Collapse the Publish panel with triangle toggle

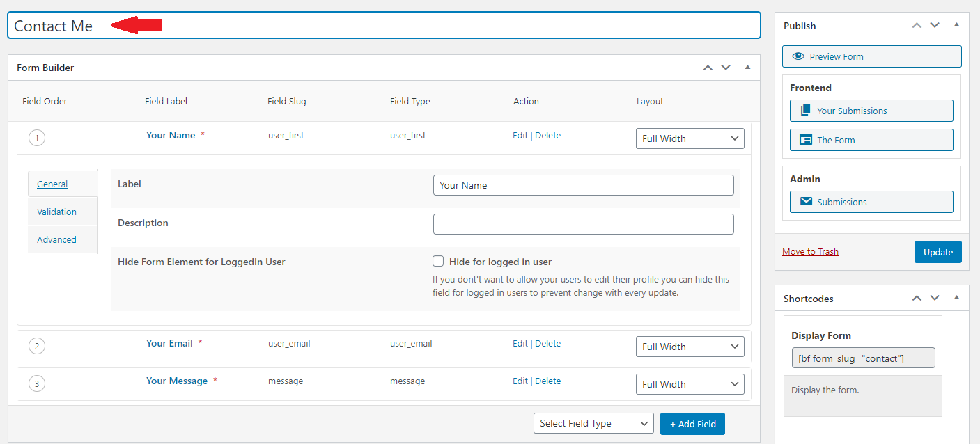(956, 25)
